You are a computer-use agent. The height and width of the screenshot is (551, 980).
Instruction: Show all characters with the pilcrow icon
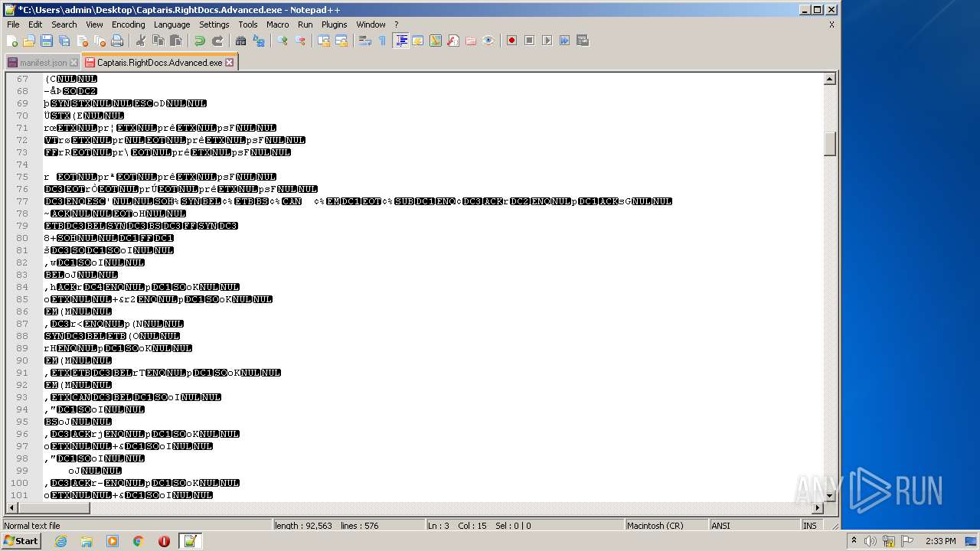click(382, 41)
